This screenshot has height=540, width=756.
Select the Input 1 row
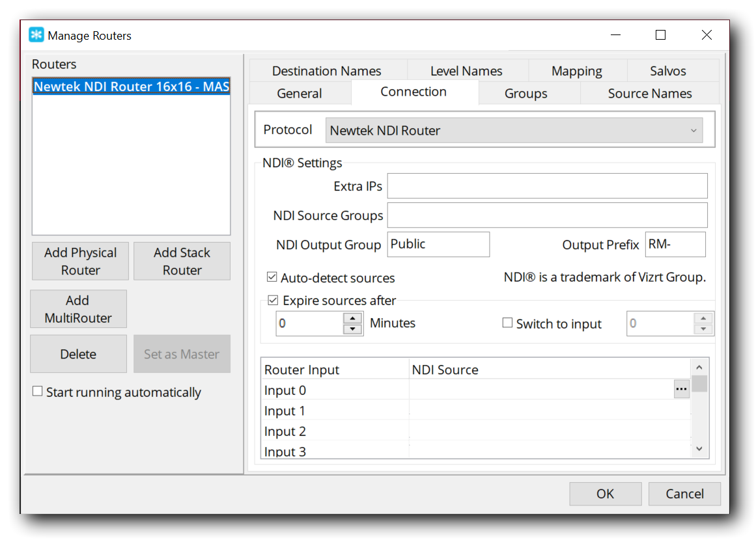tap(477, 411)
